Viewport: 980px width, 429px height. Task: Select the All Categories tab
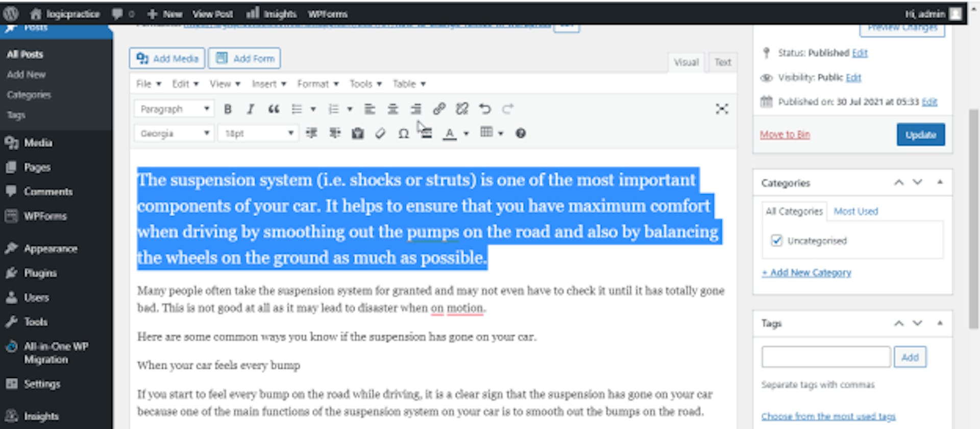[x=794, y=211]
